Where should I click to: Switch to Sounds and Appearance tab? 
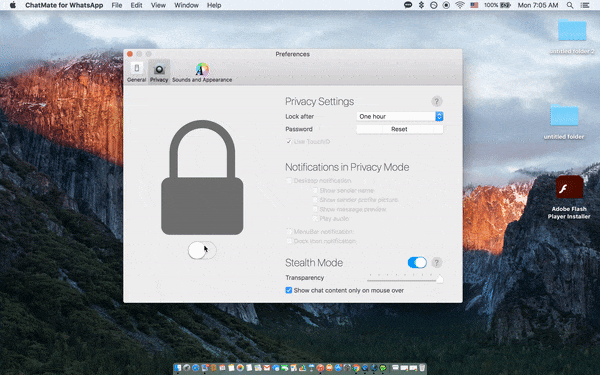(202, 72)
